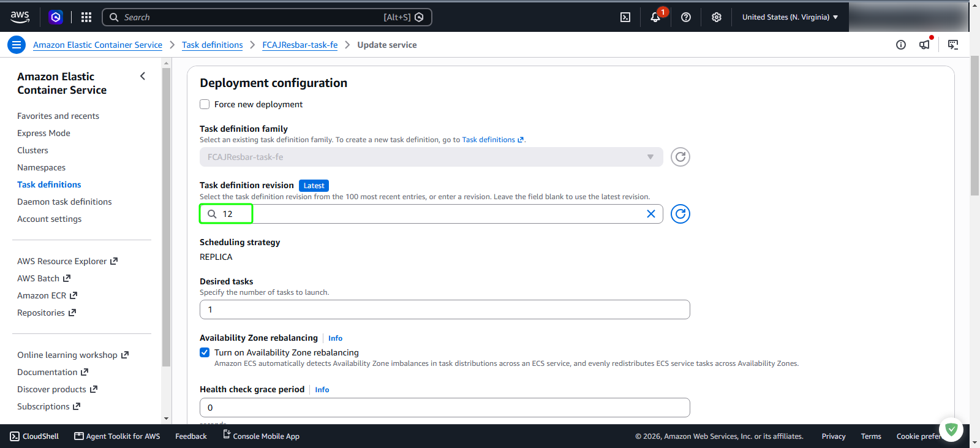Open Account settings
The image size is (980, 448).
click(49, 219)
